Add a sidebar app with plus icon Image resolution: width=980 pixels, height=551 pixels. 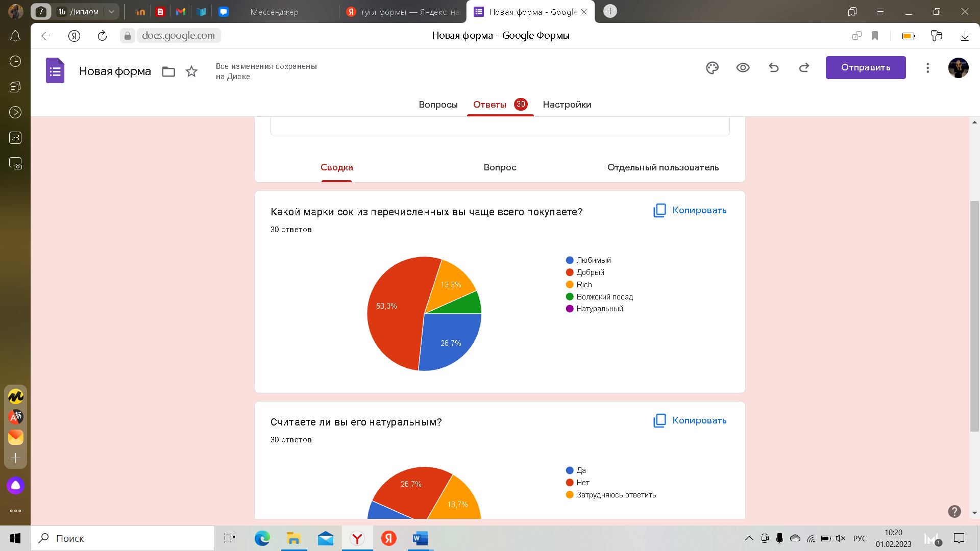coord(15,458)
